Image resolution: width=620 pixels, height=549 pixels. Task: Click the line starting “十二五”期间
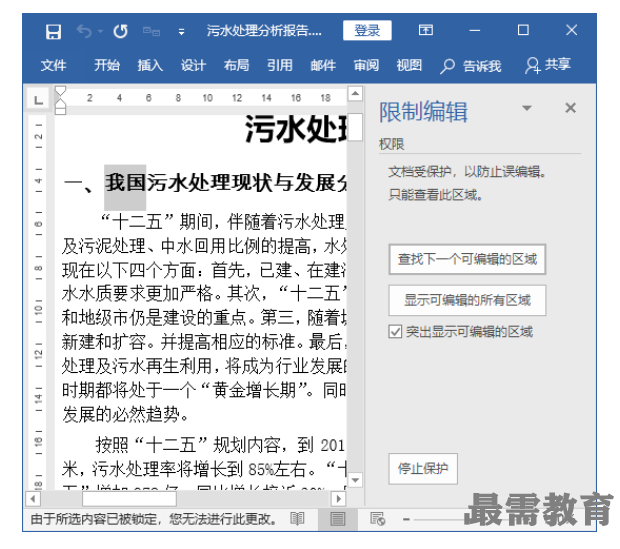pyautogui.click(x=223, y=222)
